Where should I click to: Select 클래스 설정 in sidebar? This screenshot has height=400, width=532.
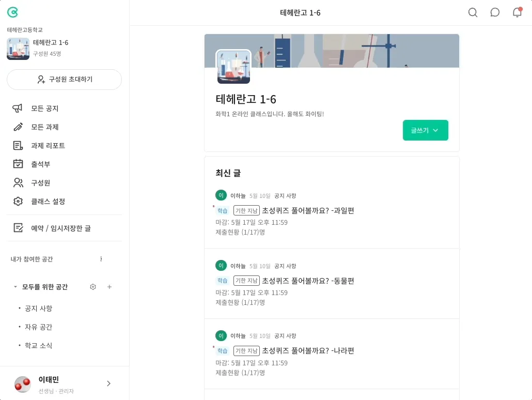pyautogui.click(x=48, y=202)
